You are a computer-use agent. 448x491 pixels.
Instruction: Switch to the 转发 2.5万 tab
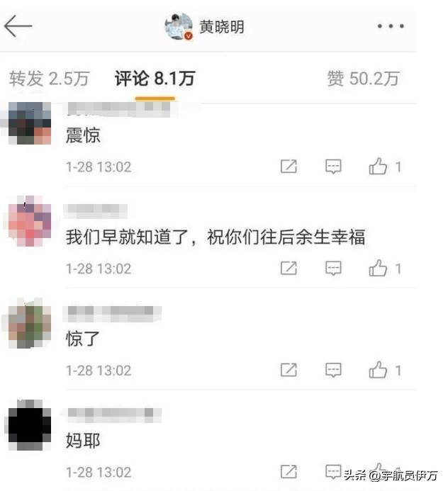click(49, 79)
